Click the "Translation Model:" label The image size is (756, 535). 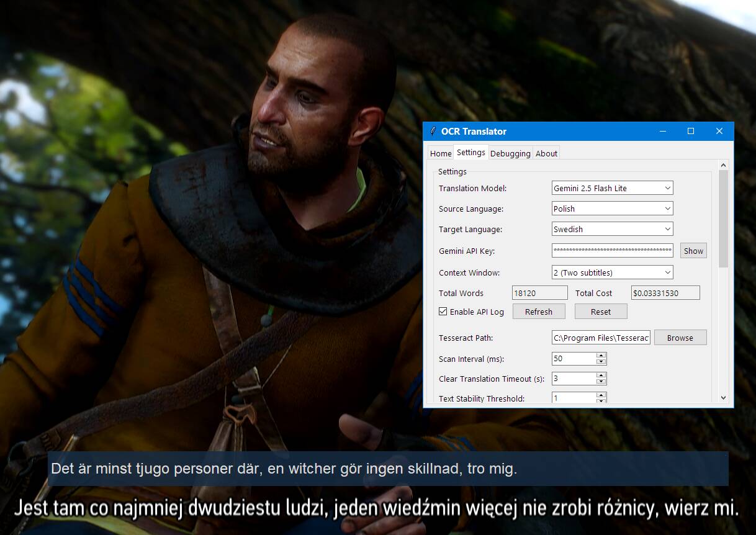(x=473, y=188)
